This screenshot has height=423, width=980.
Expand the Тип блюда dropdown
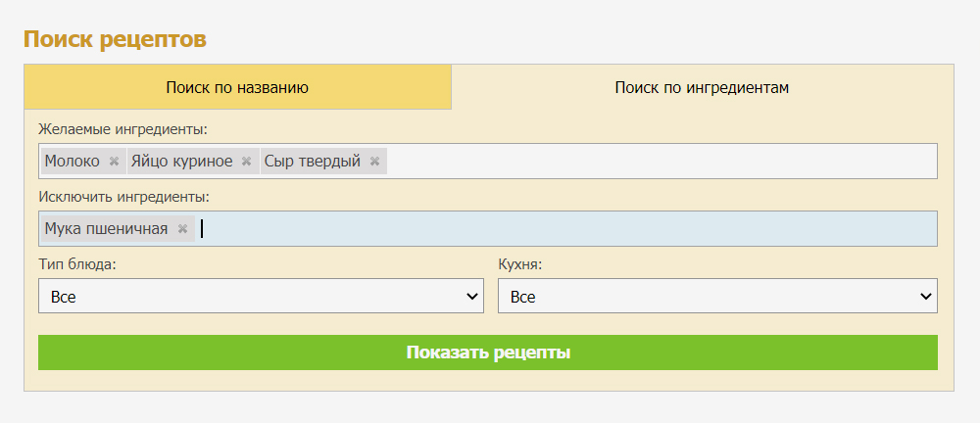coord(261,296)
